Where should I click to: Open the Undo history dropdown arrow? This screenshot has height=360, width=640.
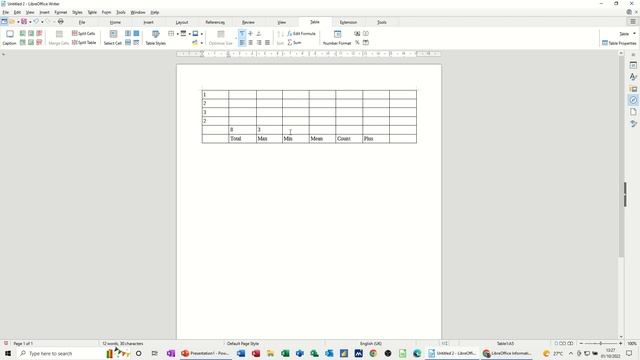pyautogui.click(x=42, y=22)
